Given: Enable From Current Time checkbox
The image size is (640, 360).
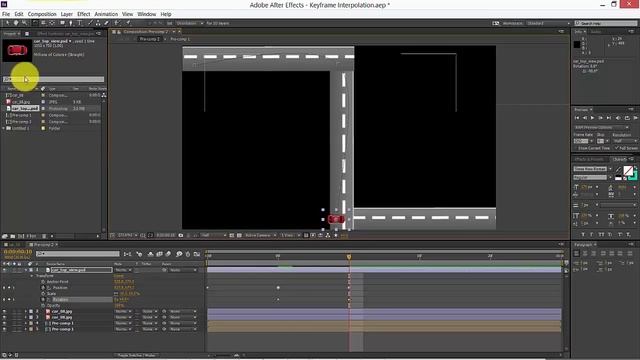Looking at the screenshot, I should tap(576, 148).
